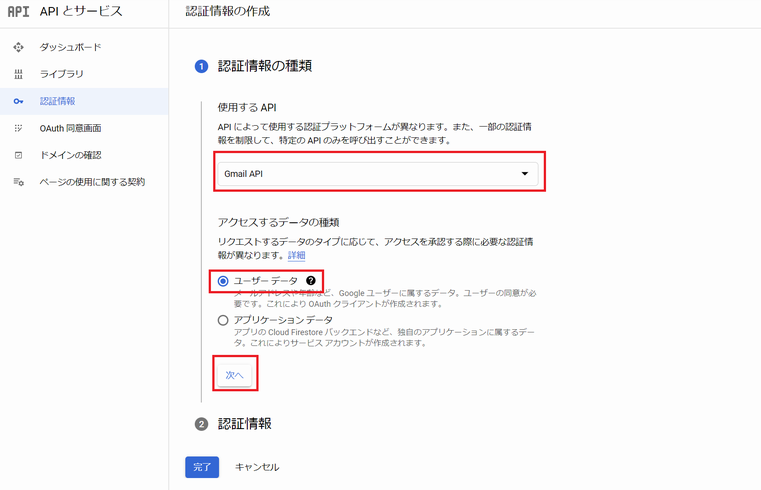Open the 詳細 link
761x490 pixels.
coord(297,255)
